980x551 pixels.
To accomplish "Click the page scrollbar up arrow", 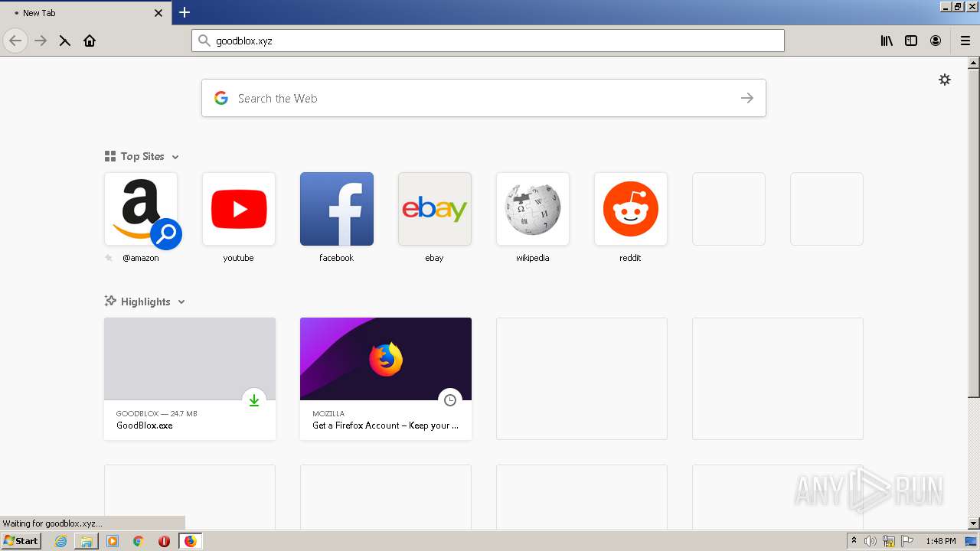I will point(973,63).
